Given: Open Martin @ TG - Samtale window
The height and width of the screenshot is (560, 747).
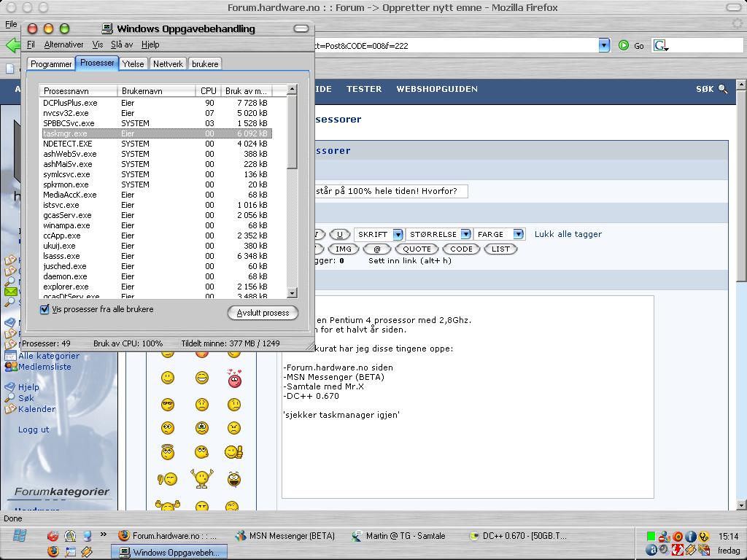Looking at the screenshot, I should click(x=399, y=536).
